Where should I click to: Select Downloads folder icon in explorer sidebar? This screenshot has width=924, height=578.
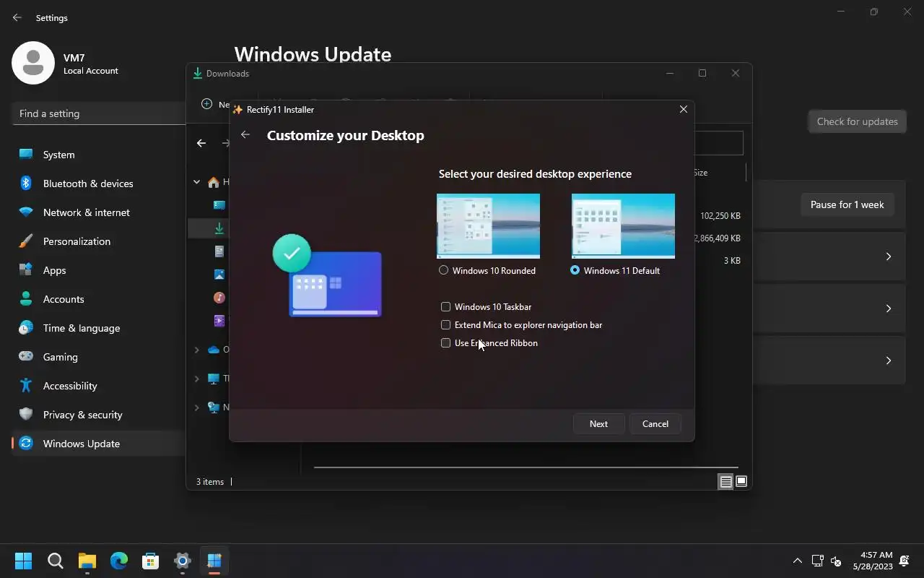tap(219, 228)
